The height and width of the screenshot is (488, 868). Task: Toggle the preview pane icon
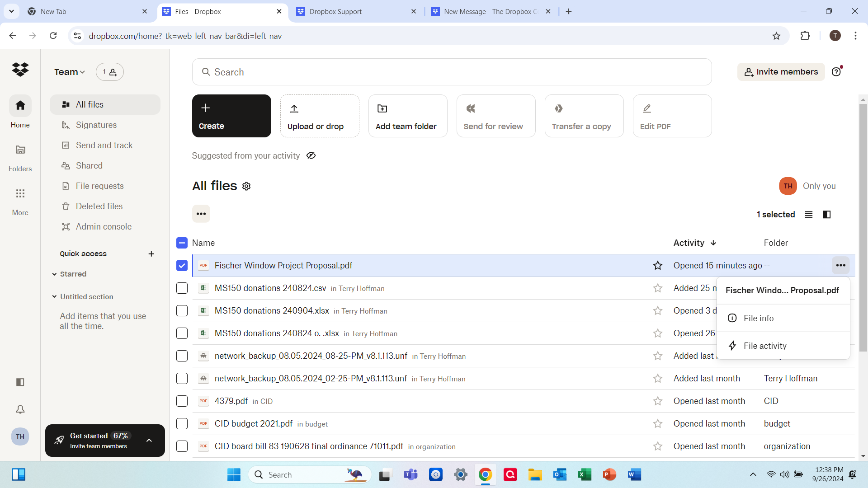click(827, 215)
